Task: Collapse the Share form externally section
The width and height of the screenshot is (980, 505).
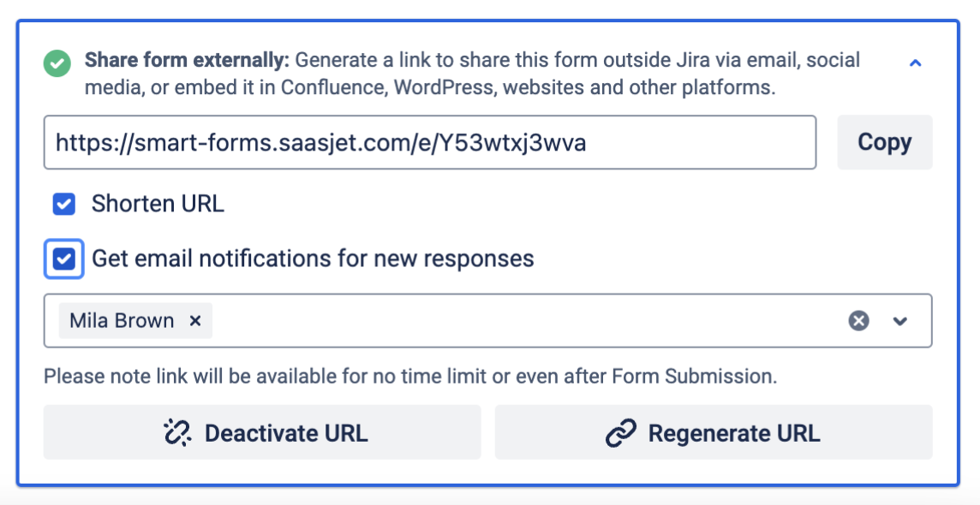Action: click(x=915, y=63)
